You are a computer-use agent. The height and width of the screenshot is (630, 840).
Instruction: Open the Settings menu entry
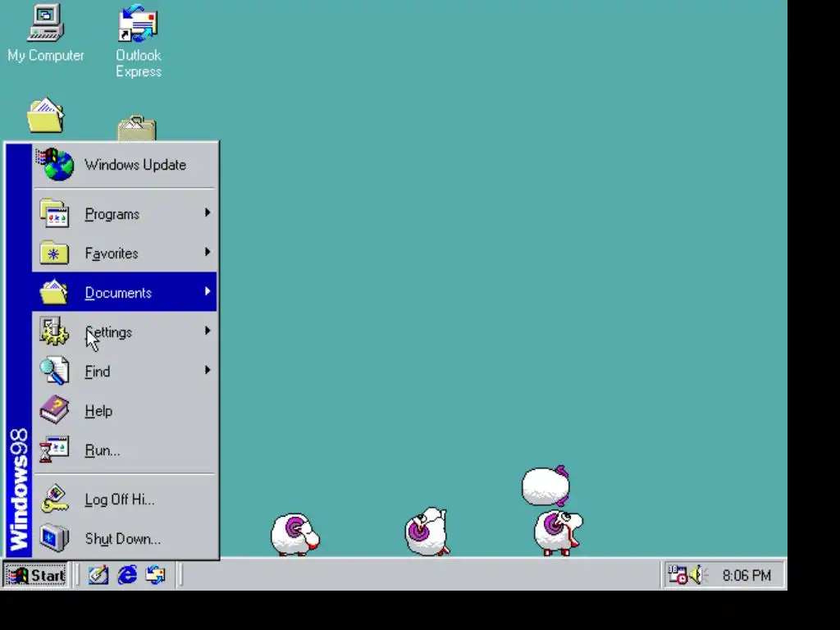(125, 331)
